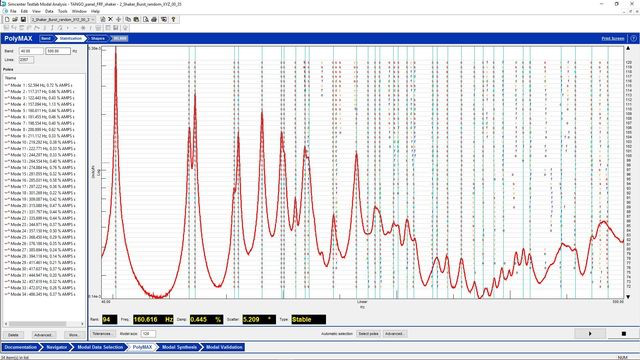This screenshot has height=360, width=640.
Task: Click the Open folder toolbar icon
Action: (x=15, y=19)
